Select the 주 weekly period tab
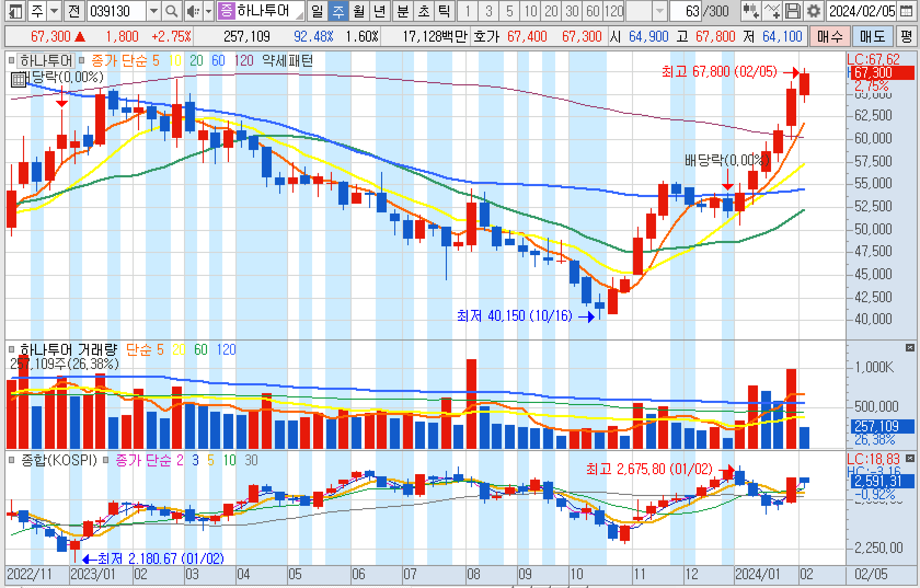Image resolution: width=920 pixels, height=588 pixels. coord(338,11)
